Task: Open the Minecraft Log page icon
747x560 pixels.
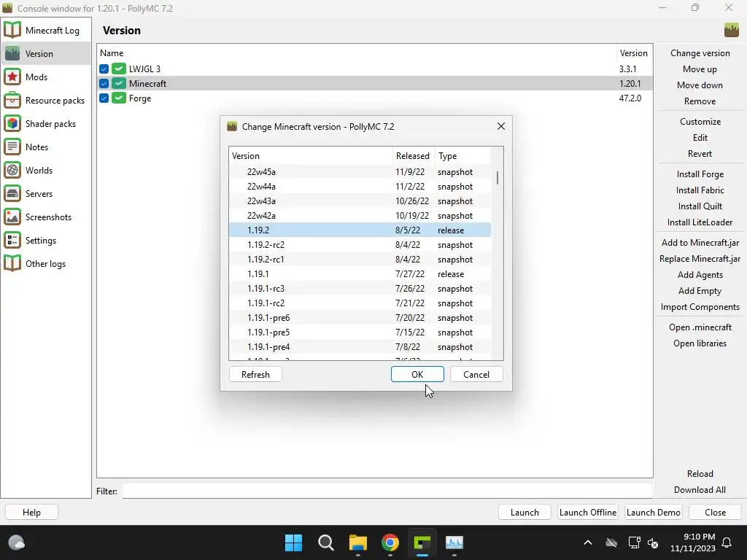Action: pos(12,30)
